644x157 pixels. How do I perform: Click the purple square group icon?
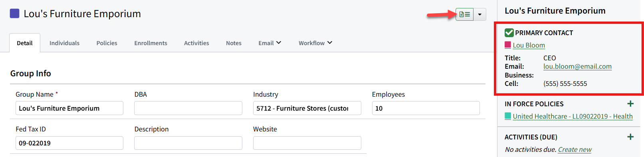coord(14,14)
